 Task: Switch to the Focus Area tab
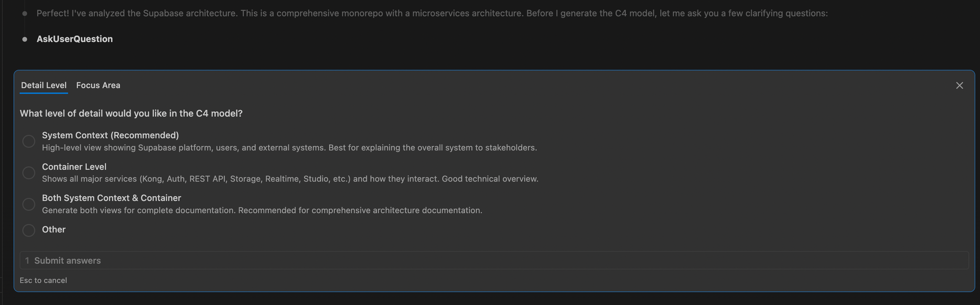pos(98,85)
